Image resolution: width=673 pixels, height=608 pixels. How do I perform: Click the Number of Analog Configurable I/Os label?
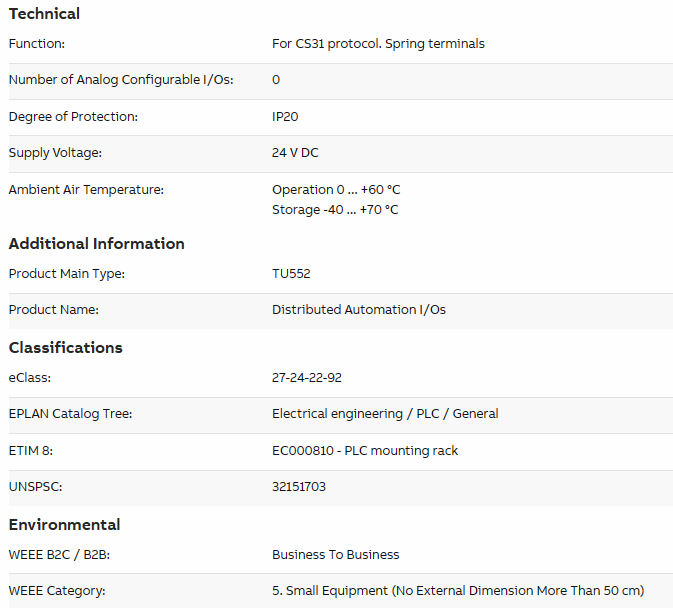click(x=121, y=80)
